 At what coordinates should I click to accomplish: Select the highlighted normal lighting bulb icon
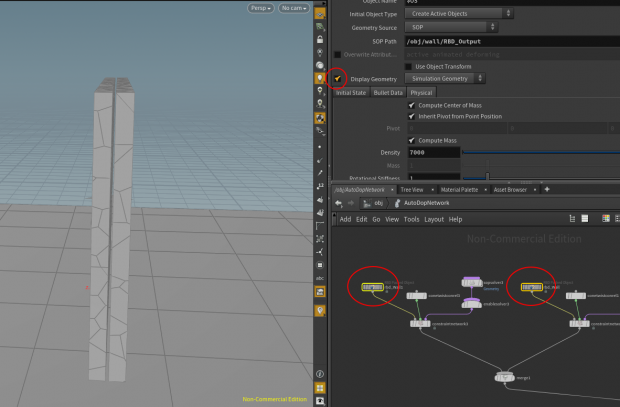click(320, 78)
